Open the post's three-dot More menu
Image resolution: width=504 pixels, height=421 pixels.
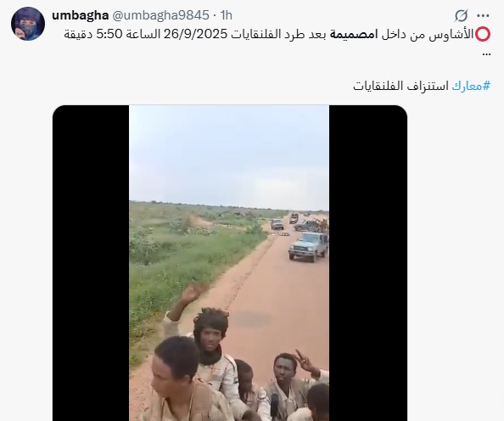click(x=483, y=15)
